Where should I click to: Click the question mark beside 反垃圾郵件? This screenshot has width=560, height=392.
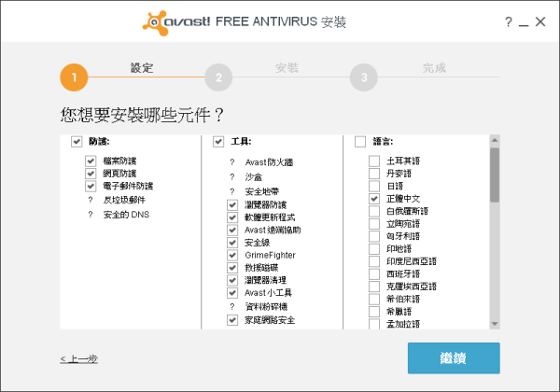coord(91,201)
